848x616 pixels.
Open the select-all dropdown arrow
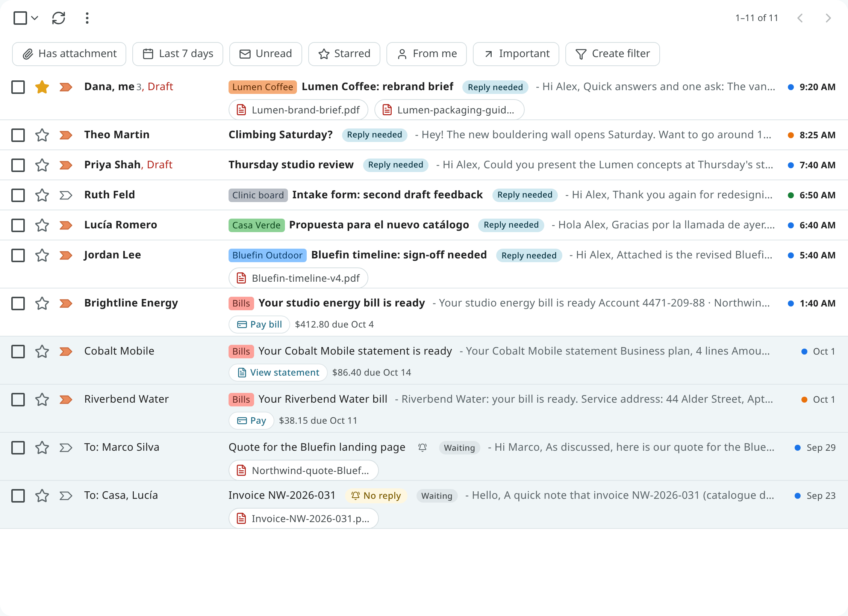(35, 18)
